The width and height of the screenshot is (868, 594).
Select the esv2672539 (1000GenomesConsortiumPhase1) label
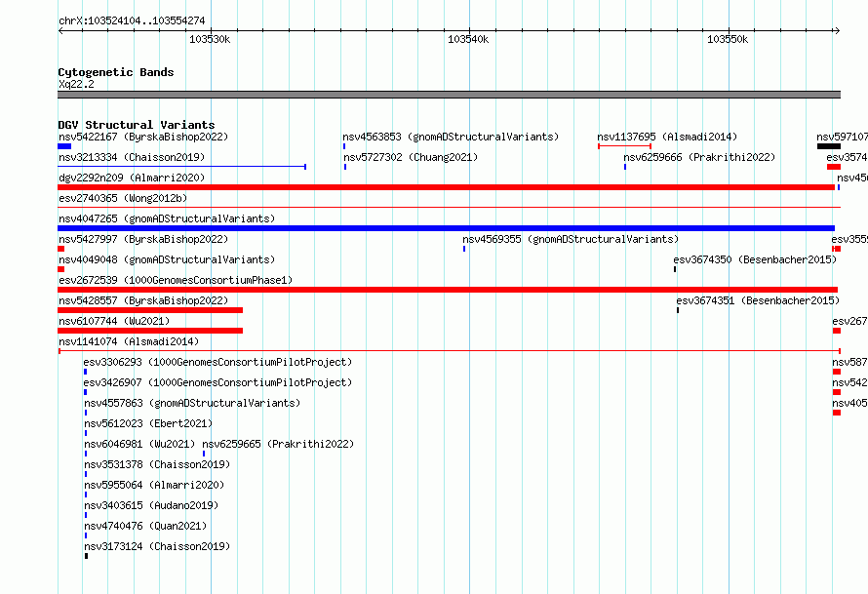pos(176,280)
